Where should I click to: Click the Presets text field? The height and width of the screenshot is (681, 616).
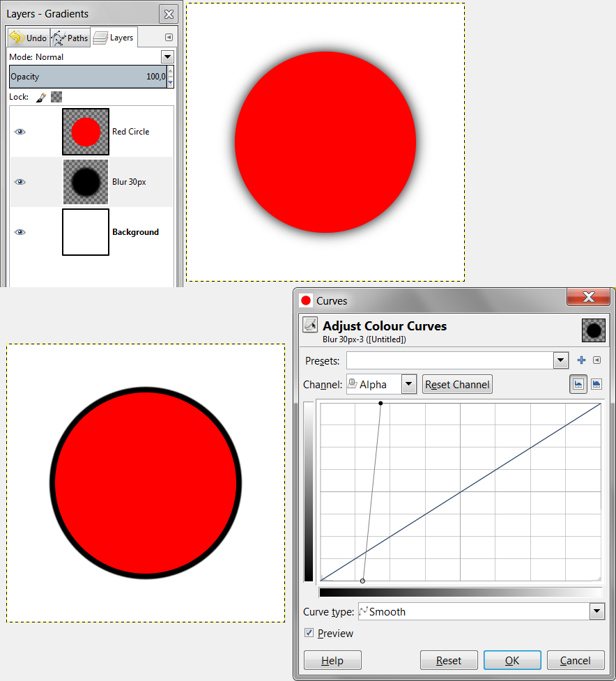point(450,360)
